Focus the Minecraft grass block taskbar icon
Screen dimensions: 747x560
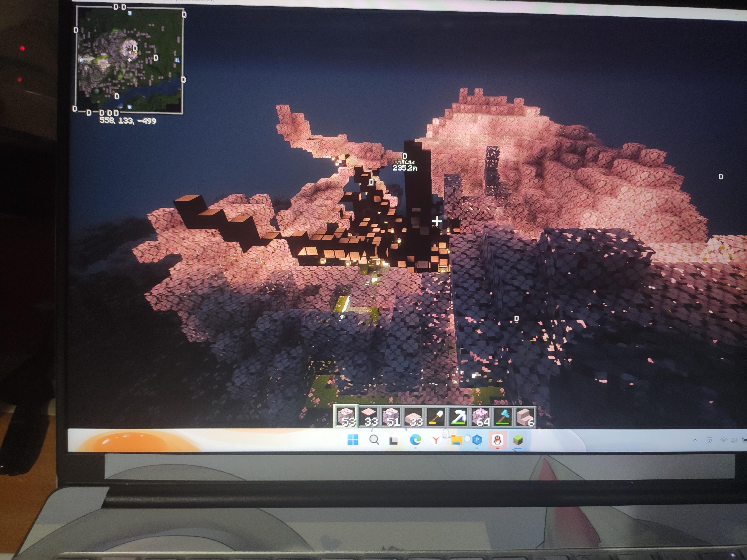click(x=518, y=440)
